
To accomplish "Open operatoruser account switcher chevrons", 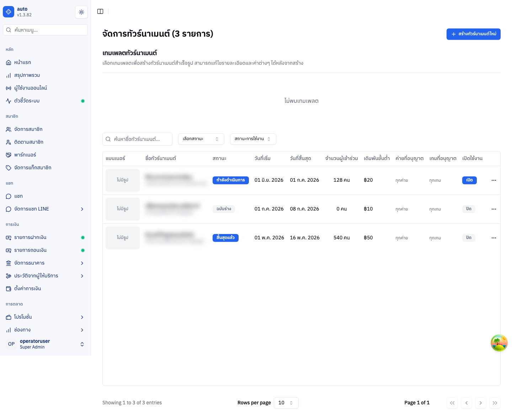I will 82,344.
